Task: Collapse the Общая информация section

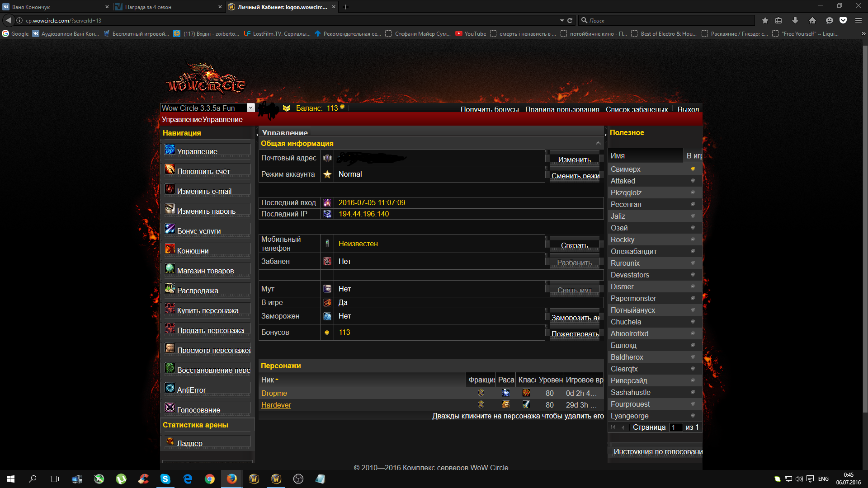Action: pyautogui.click(x=598, y=143)
